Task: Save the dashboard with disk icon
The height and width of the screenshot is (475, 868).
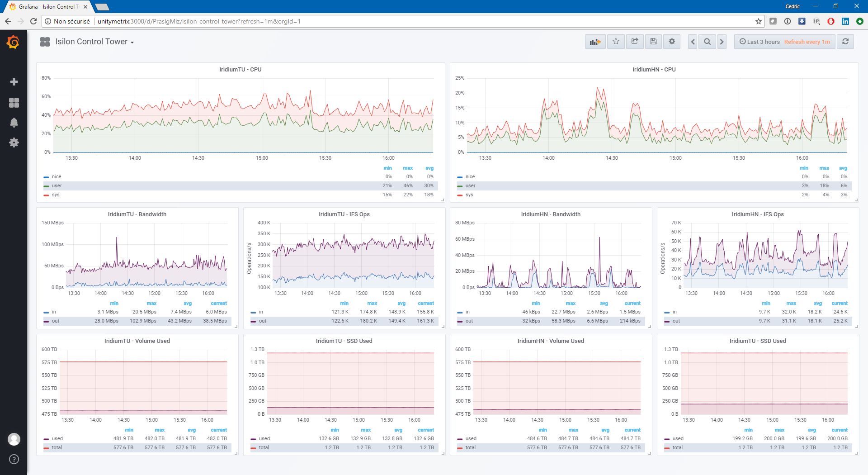Action: tap(653, 42)
